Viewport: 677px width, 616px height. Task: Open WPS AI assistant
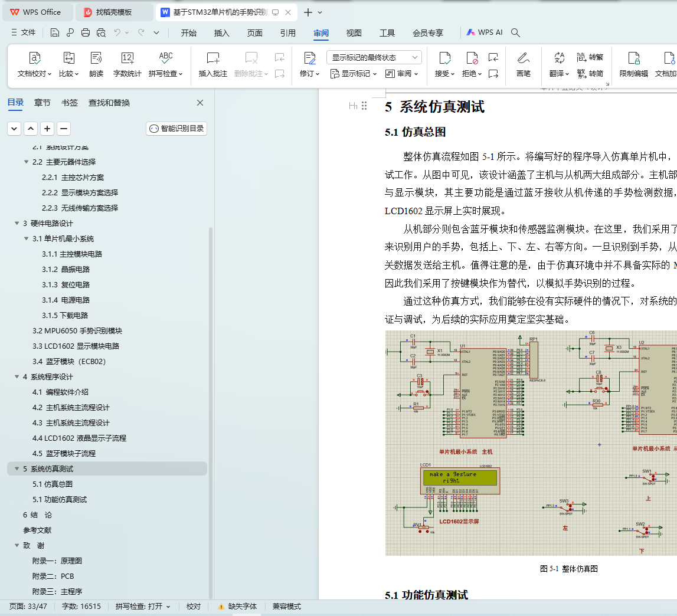pos(485,32)
